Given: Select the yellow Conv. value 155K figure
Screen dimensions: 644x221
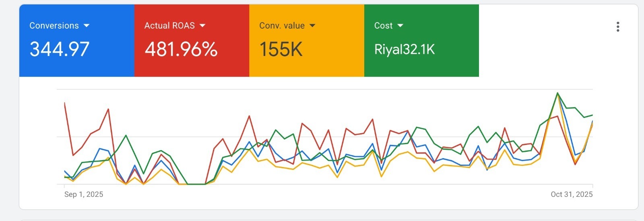Looking at the screenshot, I should 281,50.
